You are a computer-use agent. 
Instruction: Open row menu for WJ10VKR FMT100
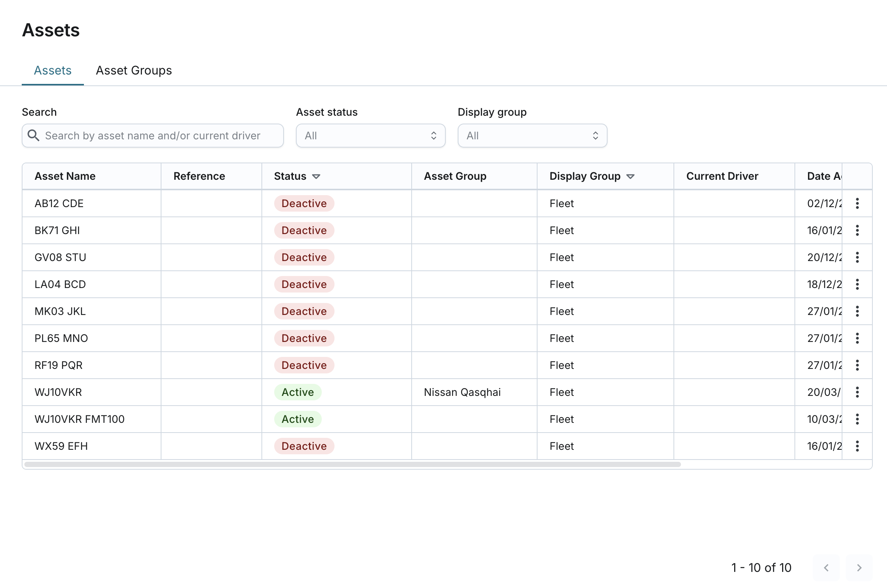[x=857, y=419]
